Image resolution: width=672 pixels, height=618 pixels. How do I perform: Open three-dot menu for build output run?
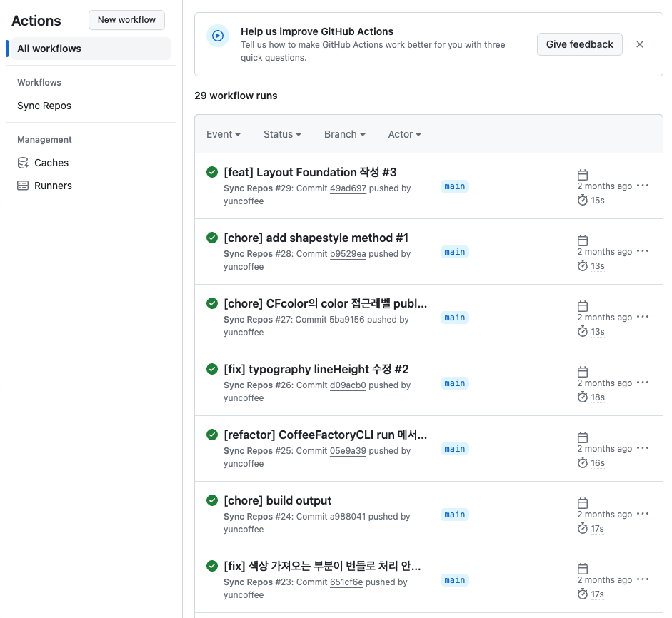(643, 514)
